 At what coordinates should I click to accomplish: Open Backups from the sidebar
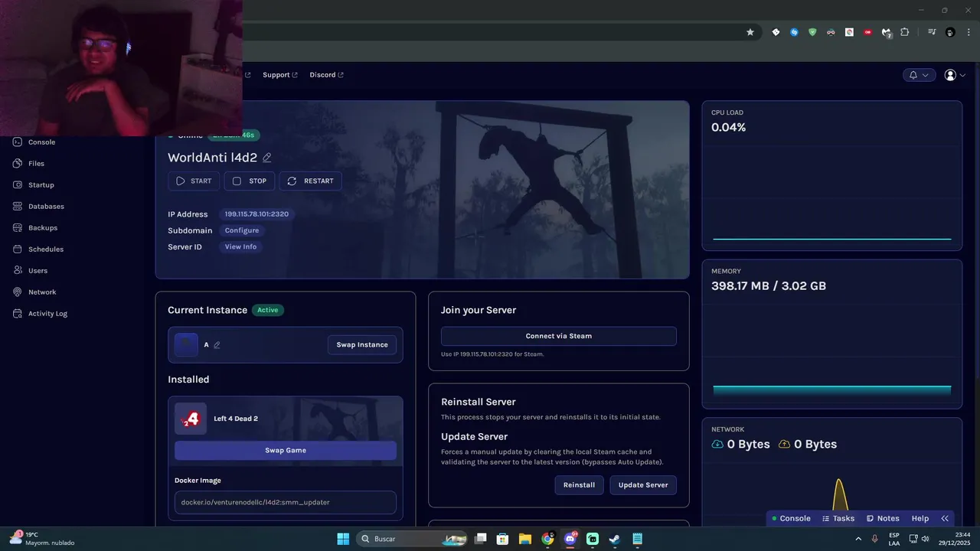[x=35, y=228]
